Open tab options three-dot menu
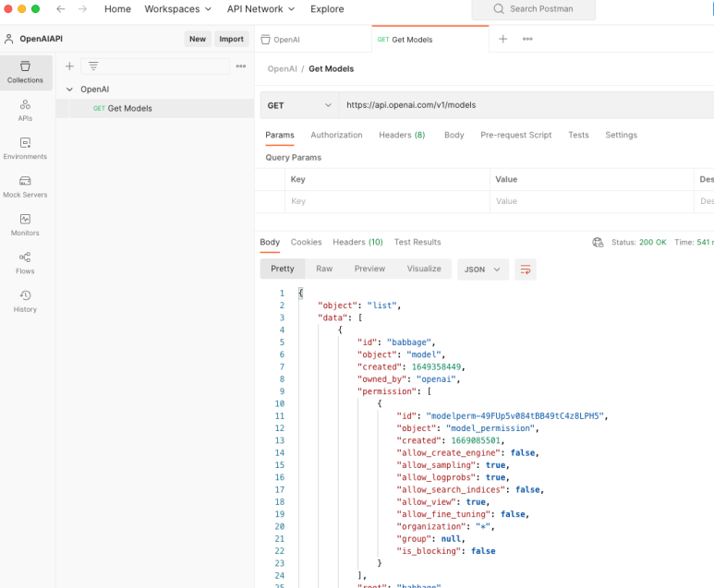 (x=527, y=39)
